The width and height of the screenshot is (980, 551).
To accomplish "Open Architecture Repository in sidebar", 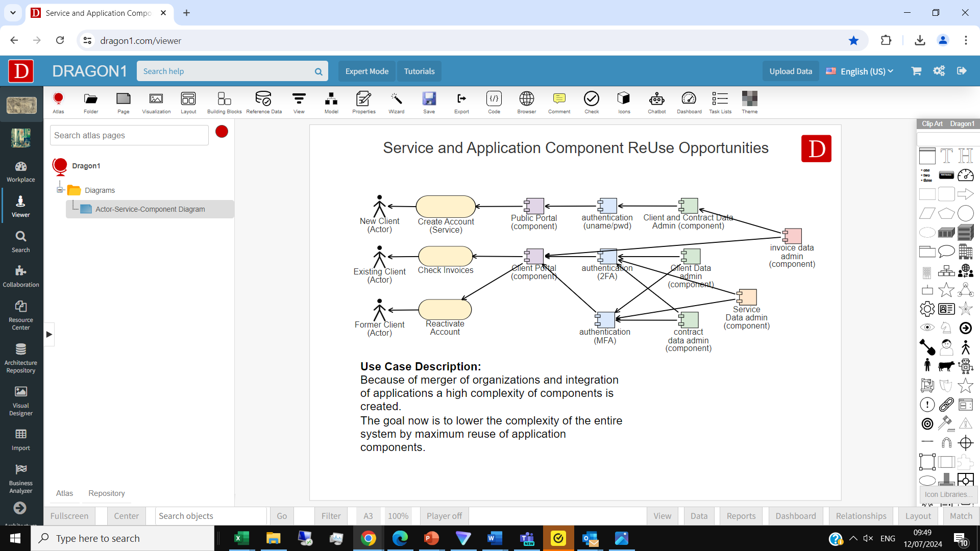I will pos(21,358).
